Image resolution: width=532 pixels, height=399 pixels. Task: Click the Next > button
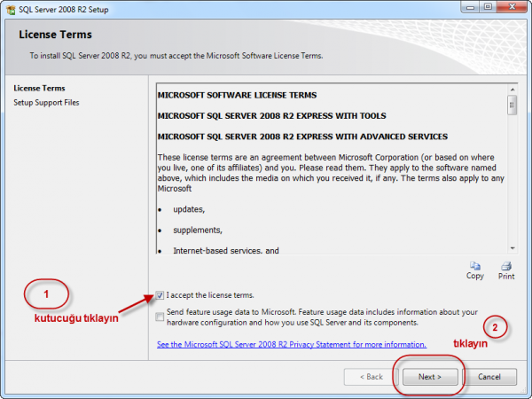tap(430, 377)
